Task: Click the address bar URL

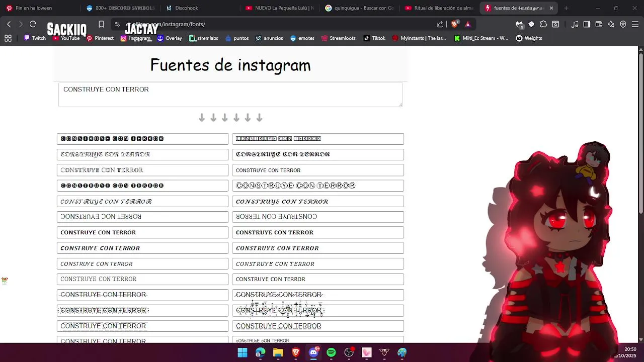Action: tap(166, 24)
